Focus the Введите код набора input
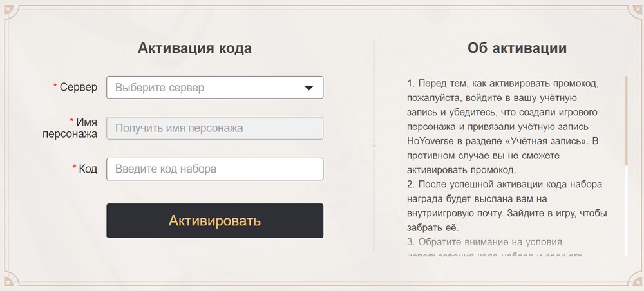This screenshot has height=291, width=644. tap(214, 169)
